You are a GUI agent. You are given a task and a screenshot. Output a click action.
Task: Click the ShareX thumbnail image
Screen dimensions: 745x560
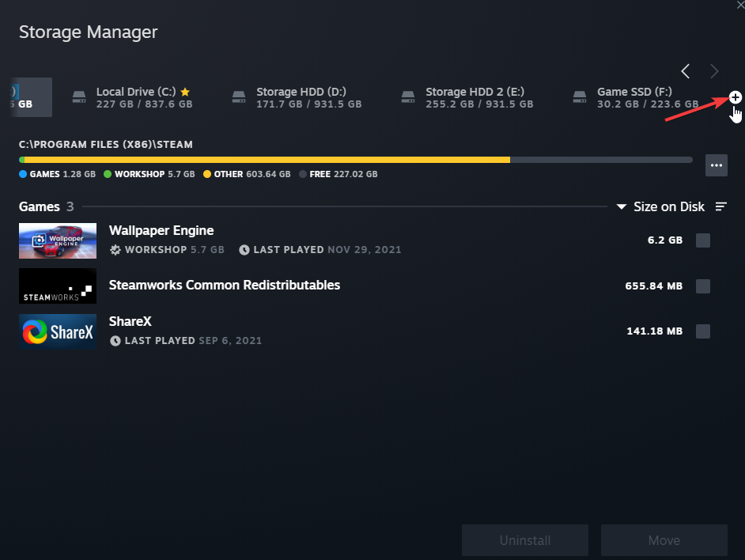point(58,331)
